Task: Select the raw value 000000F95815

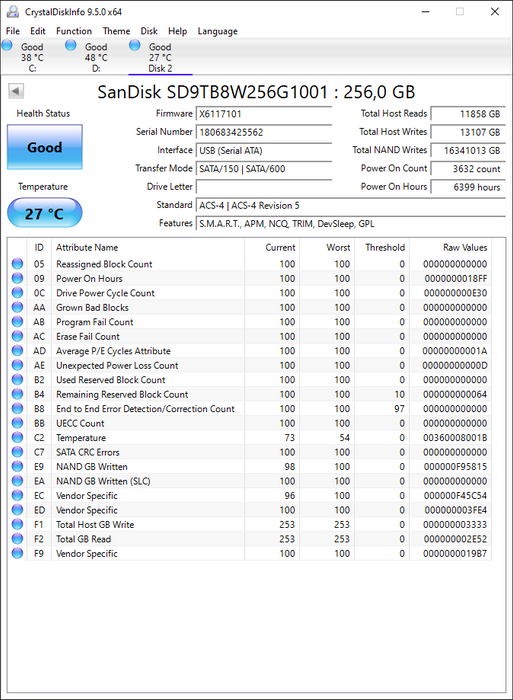Action: [455, 467]
